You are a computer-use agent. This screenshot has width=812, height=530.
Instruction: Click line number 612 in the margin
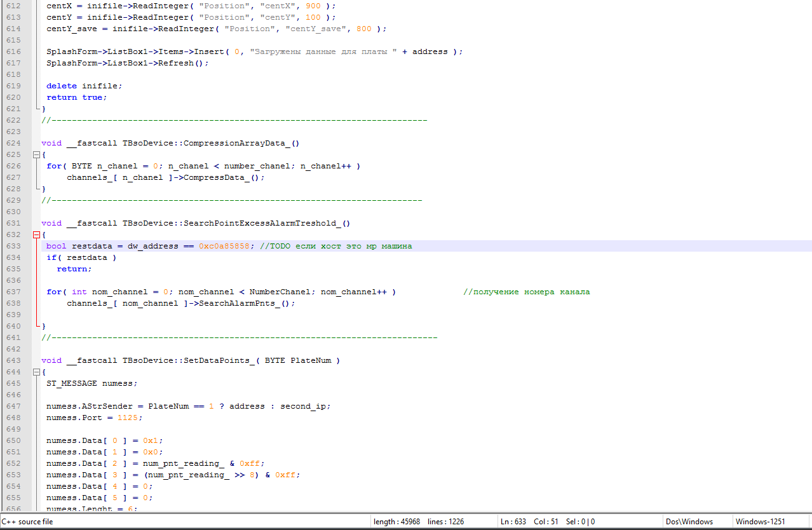pyautogui.click(x=13, y=6)
